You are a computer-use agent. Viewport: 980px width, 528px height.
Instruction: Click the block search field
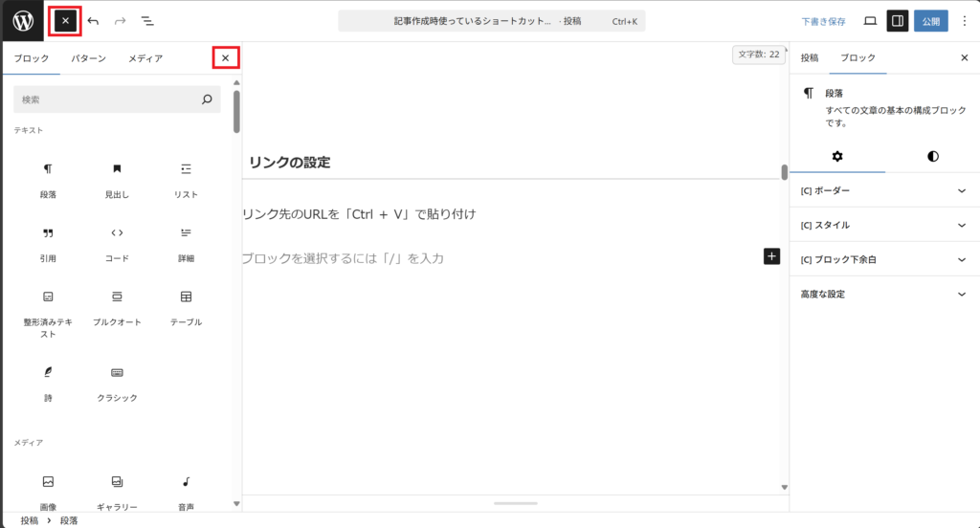click(x=107, y=99)
